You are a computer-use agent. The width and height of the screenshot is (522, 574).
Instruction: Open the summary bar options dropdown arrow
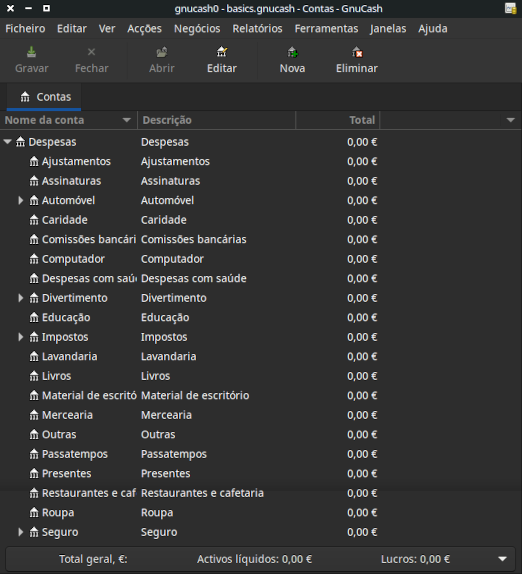coord(503,559)
